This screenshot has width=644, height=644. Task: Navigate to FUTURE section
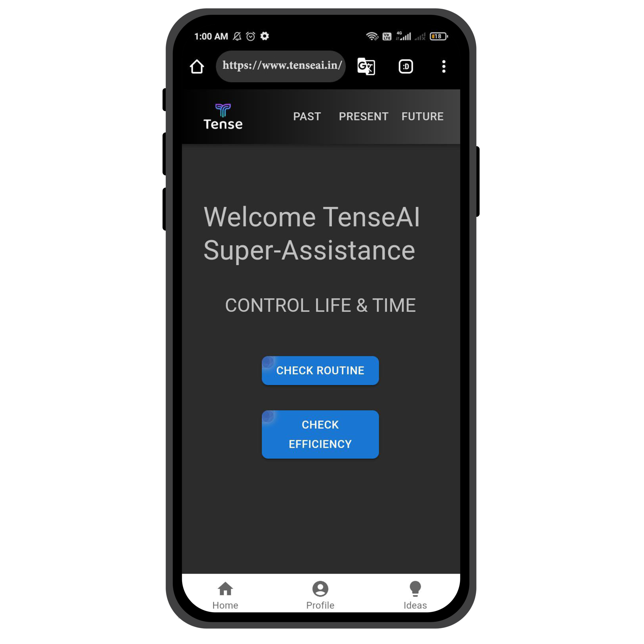[x=422, y=117]
